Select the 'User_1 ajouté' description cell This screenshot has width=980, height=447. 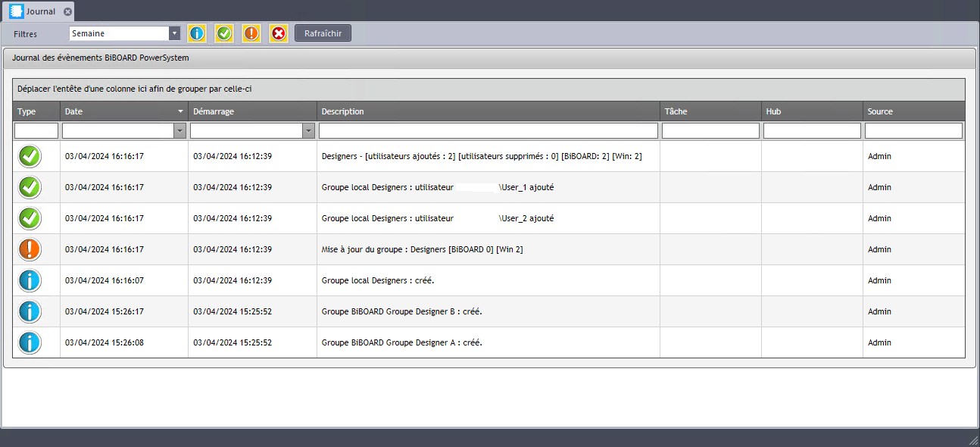(x=488, y=187)
